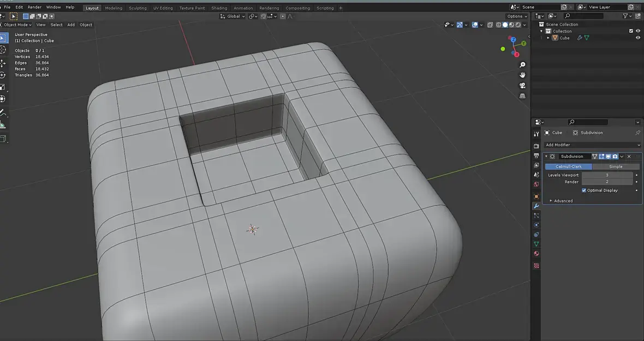Screen dimensions: 644x341
Task: Choose the Simple subdivision type button
Action: click(615, 166)
